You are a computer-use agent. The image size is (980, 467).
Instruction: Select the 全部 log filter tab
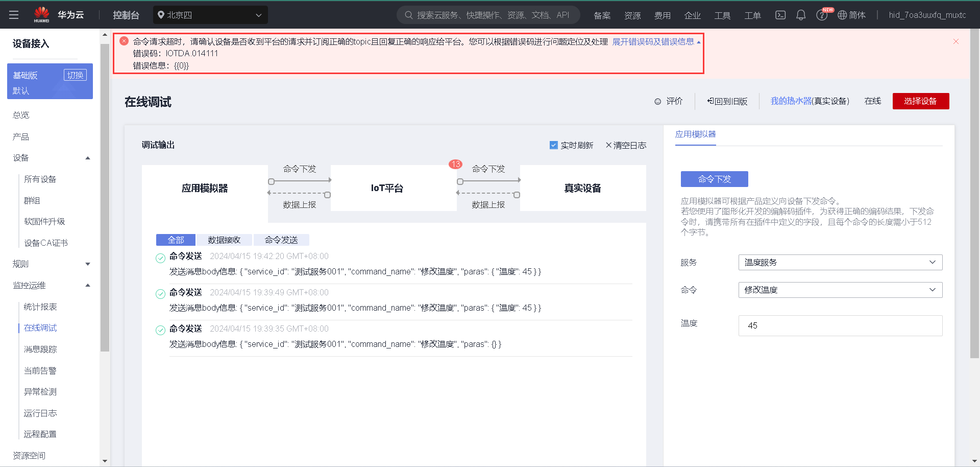176,240
